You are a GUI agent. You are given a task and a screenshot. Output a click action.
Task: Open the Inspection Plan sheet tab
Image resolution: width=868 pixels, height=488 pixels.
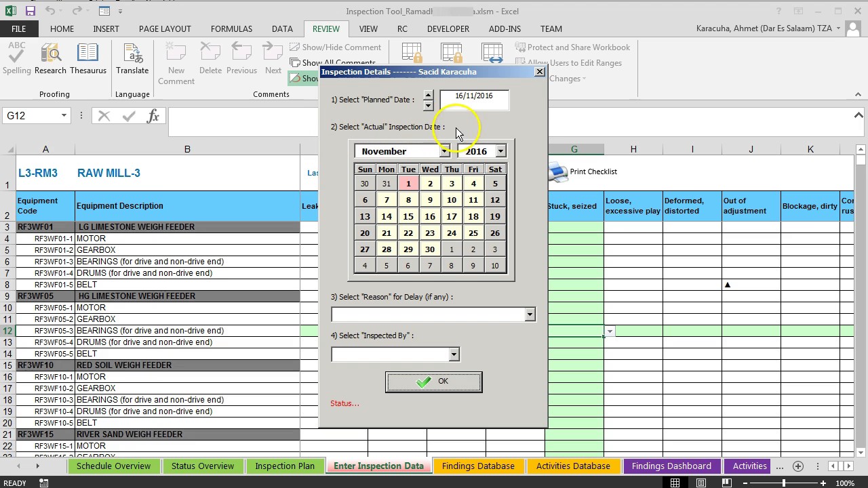pyautogui.click(x=285, y=466)
